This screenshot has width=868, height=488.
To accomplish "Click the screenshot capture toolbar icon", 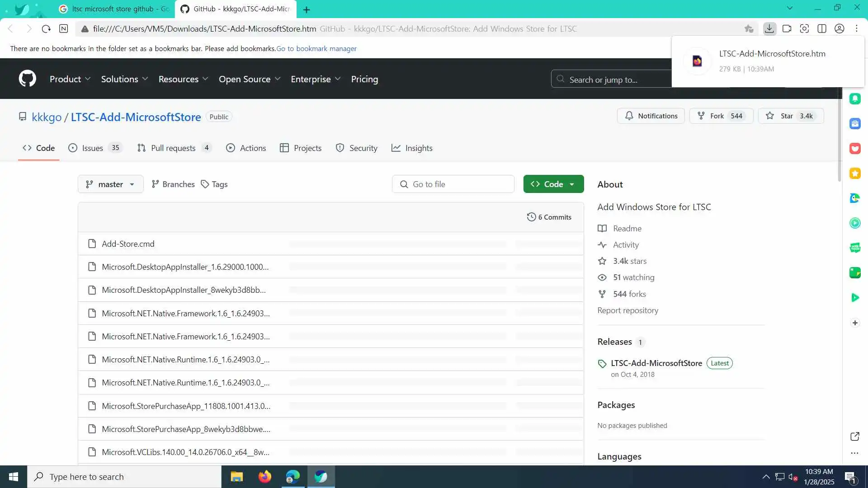I will pyautogui.click(x=804, y=28).
